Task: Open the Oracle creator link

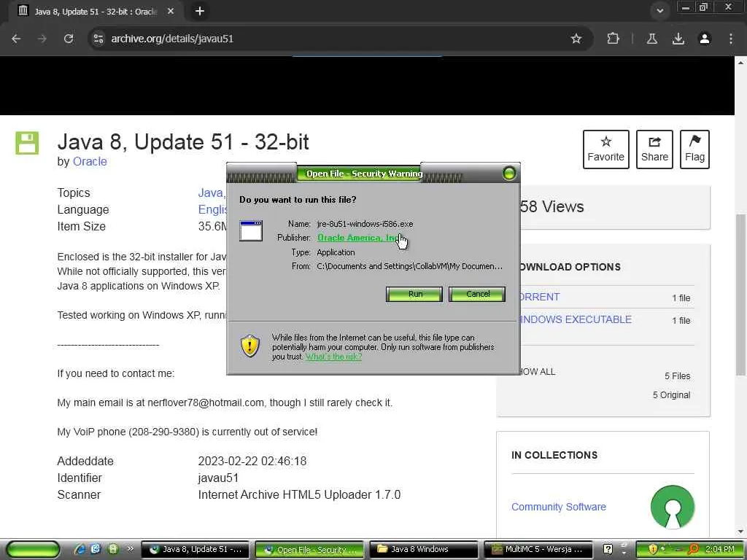Action: point(90,161)
